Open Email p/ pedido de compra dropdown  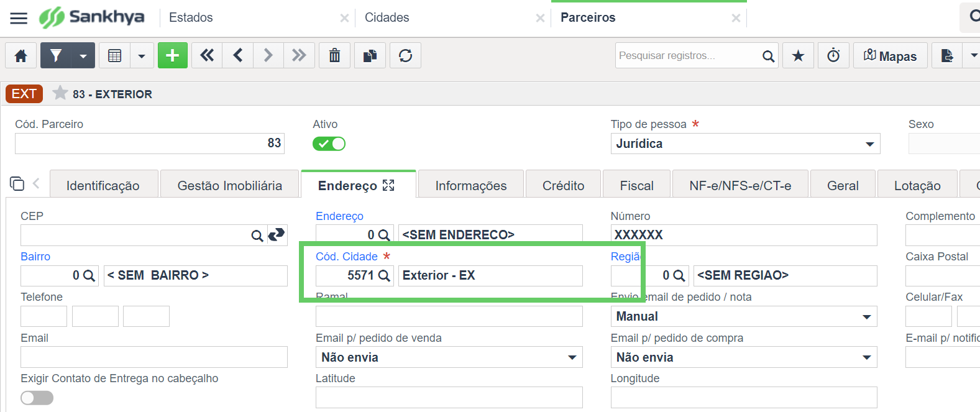[744, 357]
